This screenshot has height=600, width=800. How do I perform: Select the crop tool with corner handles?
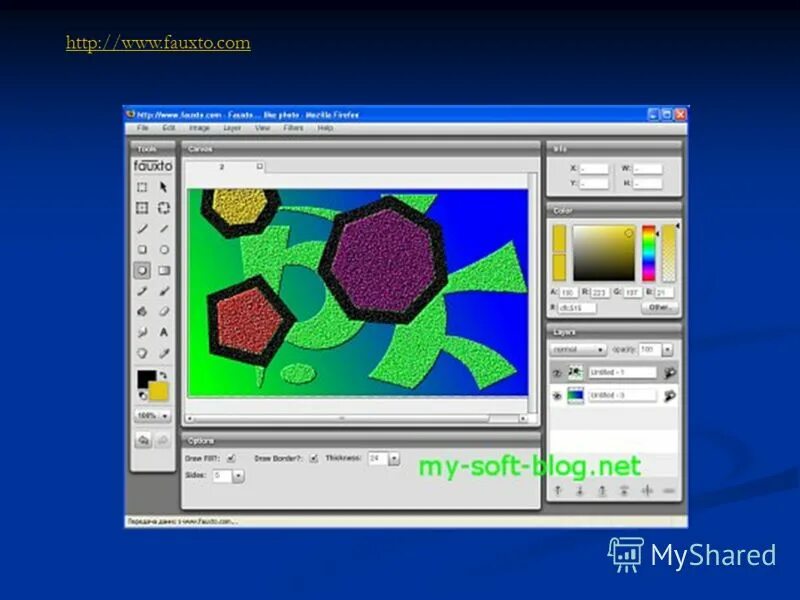[142, 208]
